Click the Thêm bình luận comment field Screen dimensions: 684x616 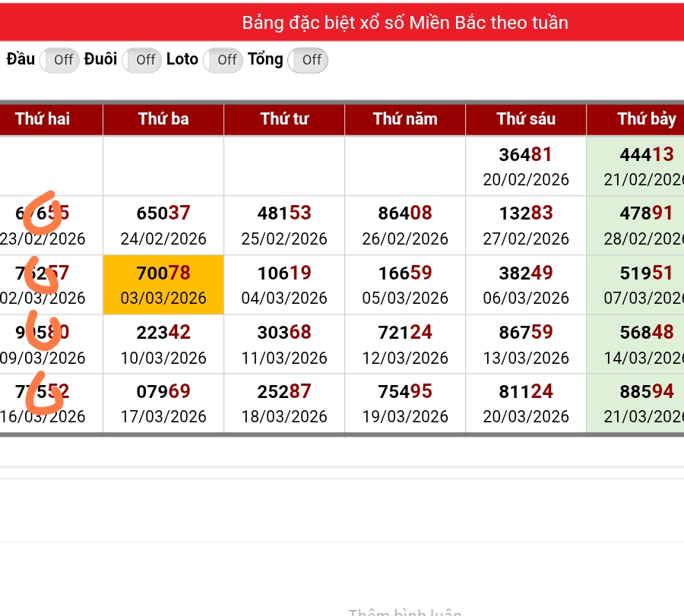coord(404,611)
